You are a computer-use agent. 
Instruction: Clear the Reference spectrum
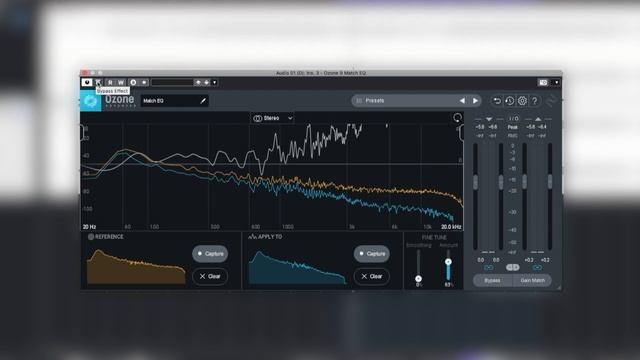click(210, 276)
